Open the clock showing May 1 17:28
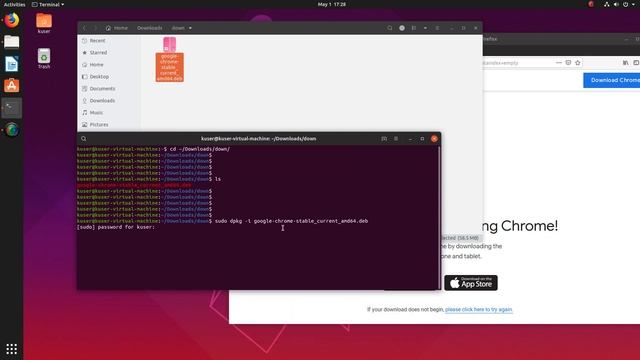This screenshot has height=360, width=640. click(x=331, y=4)
